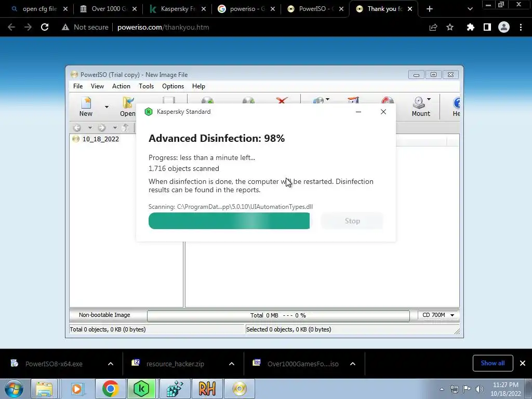Open the Action menu in PowerISO
The width and height of the screenshot is (532, 399).
(x=121, y=86)
